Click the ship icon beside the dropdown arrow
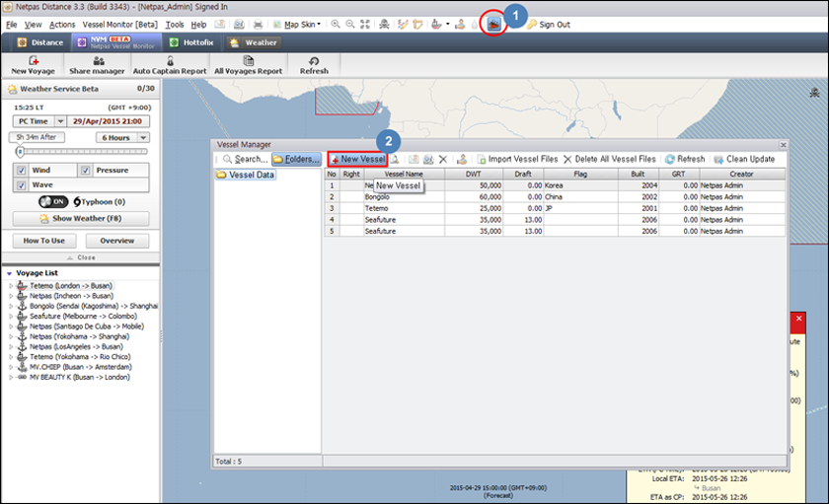Screen dimensions: 829x504 pos(436,25)
